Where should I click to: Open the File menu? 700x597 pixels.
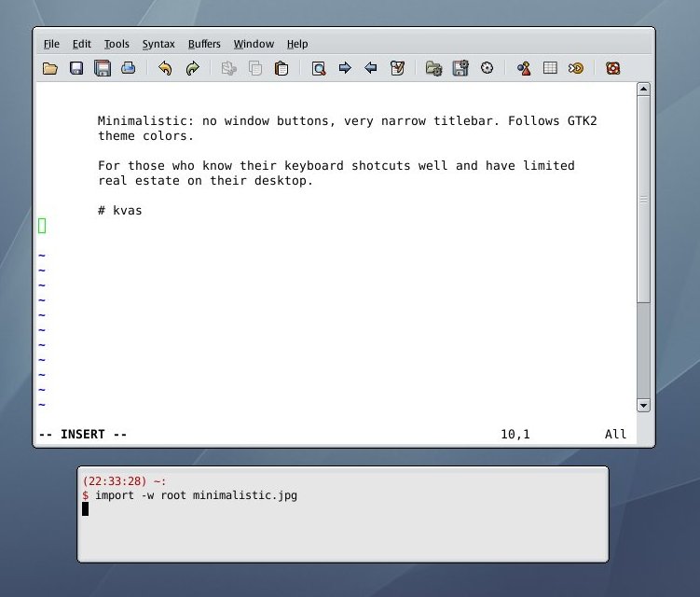(x=51, y=44)
